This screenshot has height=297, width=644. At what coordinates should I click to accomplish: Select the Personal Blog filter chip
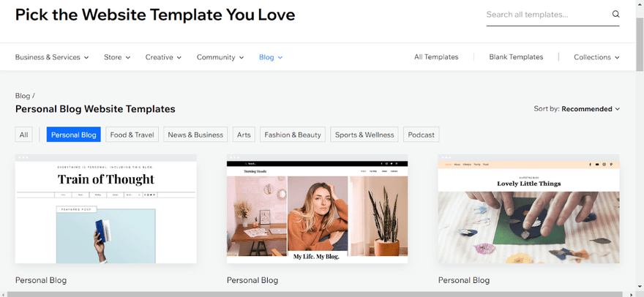click(73, 135)
